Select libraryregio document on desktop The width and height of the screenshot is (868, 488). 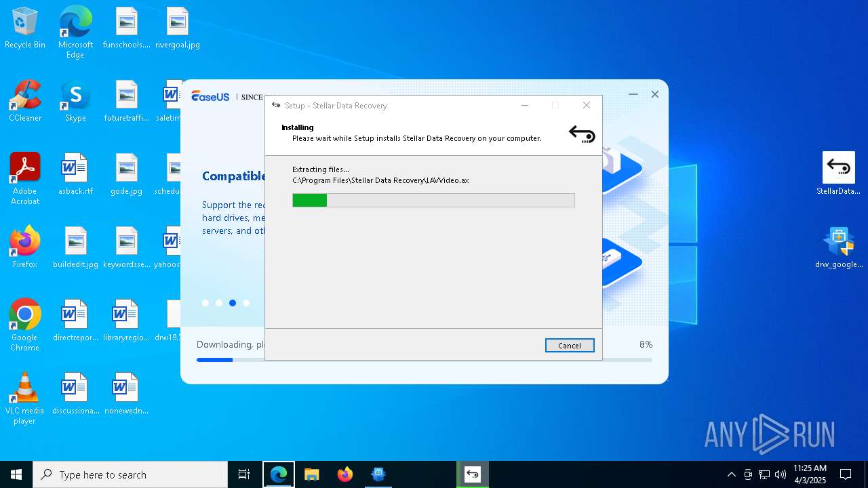(126, 321)
